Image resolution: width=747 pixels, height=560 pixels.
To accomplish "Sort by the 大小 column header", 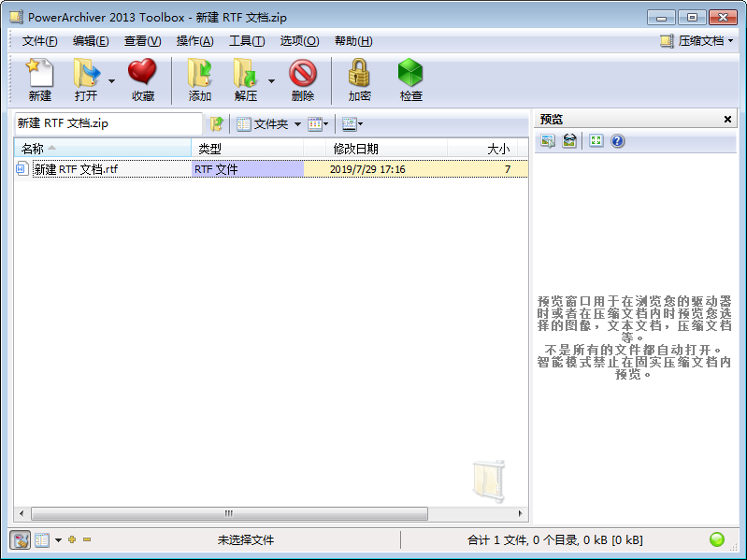I will coord(482,149).
